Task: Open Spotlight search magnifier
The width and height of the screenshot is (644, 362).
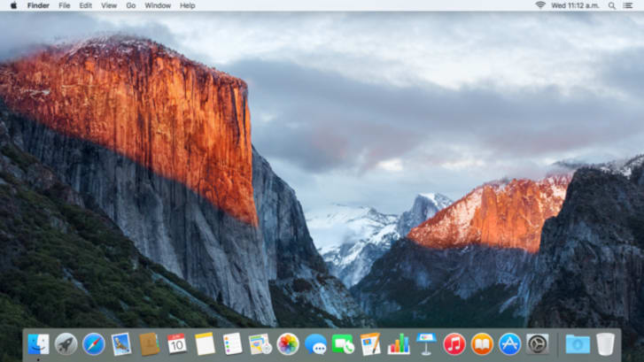Action: (612, 5)
